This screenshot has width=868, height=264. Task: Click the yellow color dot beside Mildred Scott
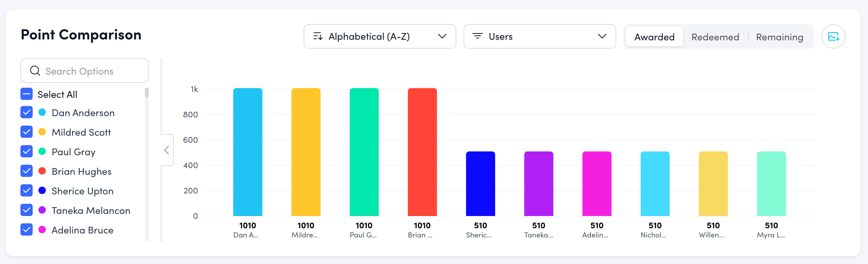click(x=42, y=132)
